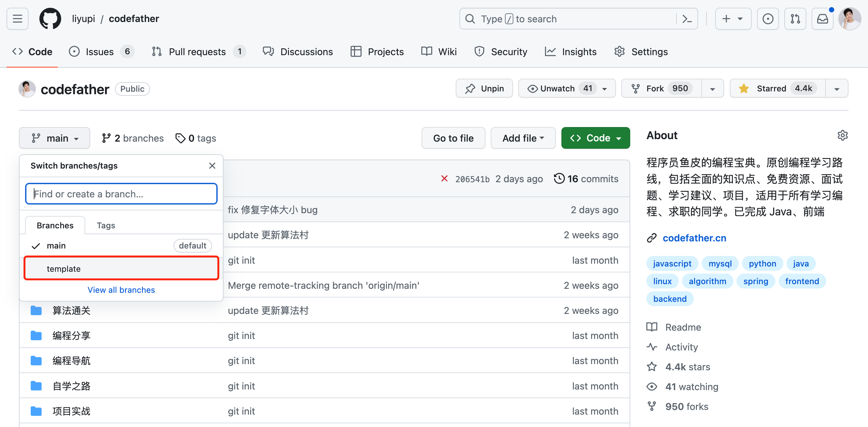Expand the green Code dropdown
Image resolution: width=868 pixels, height=427 pixels.
[x=595, y=138]
